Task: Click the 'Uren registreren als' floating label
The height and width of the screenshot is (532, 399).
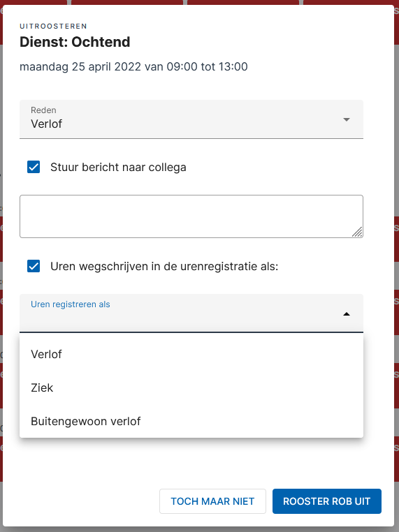Action: 71,304
